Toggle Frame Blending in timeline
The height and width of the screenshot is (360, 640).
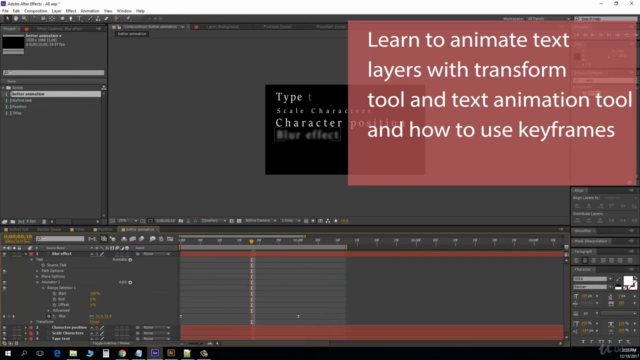tap(133, 239)
